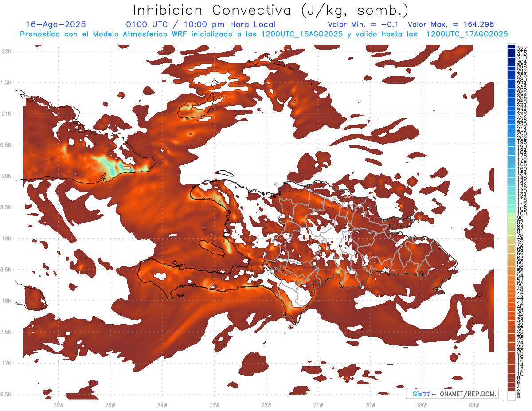The height and width of the screenshot is (411, 532).
Task: Select the 'Valor Max. = 164.298' readout
Action: point(451,25)
